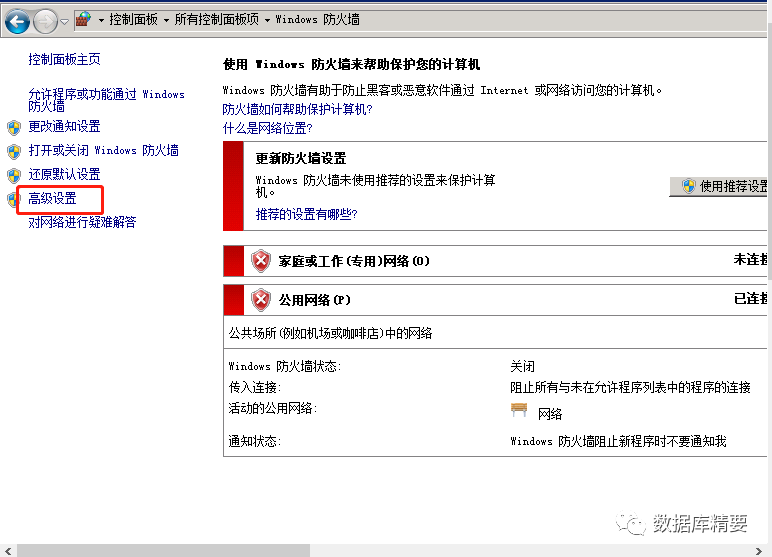Image resolution: width=772 pixels, height=557 pixels.
Task: Click 公共场所(例如机场或咖啡店)中的网络 text
Action: pos(330,333)
